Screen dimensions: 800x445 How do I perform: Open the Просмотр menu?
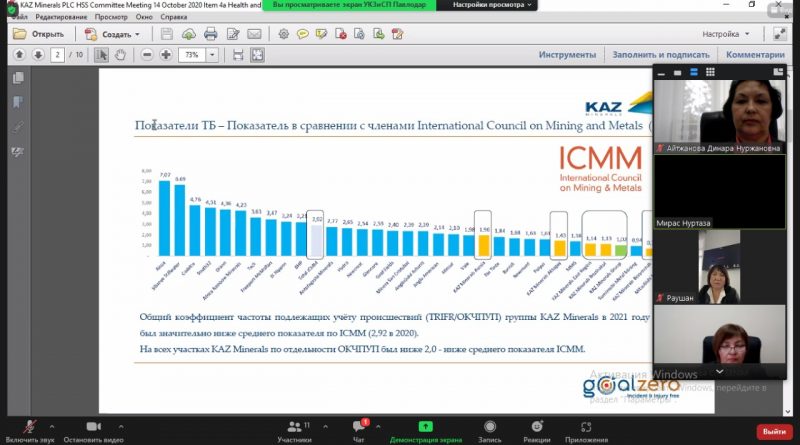[111, 17]
